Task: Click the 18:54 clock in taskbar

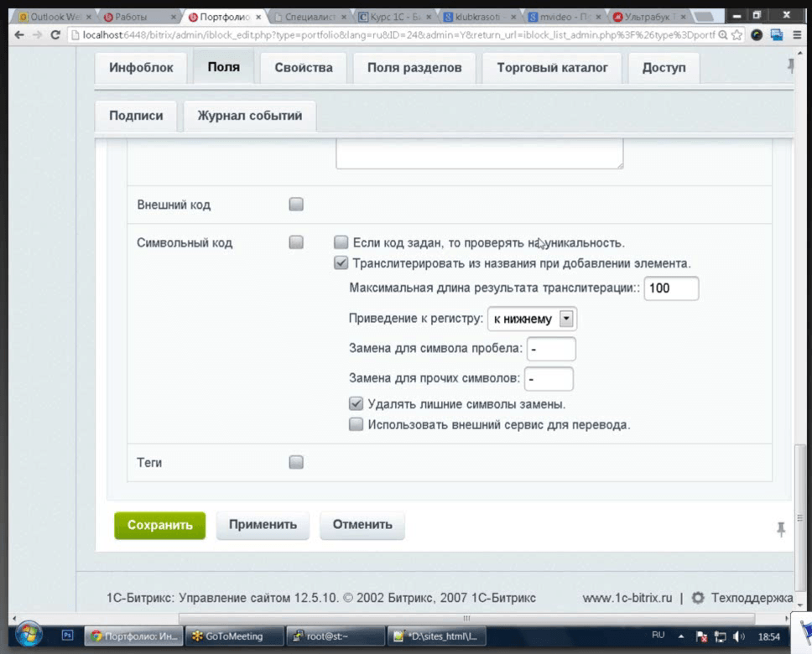Action: click(x=768, y=636)
